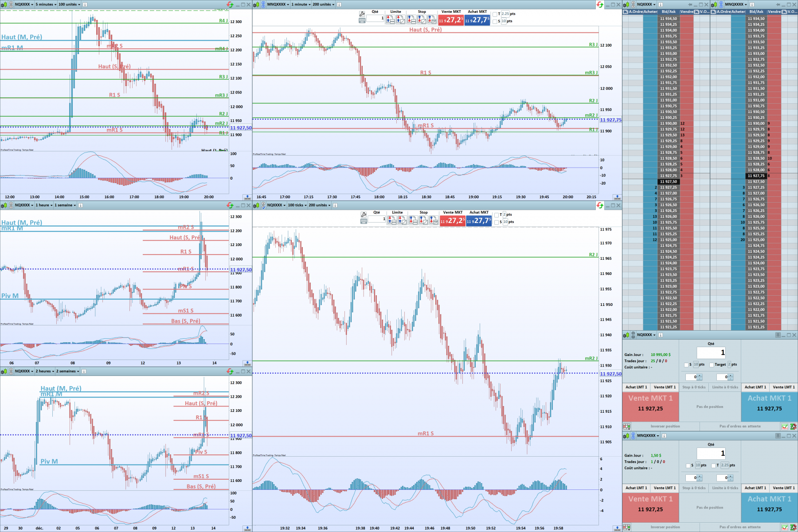Screen dimensions: 798x532
Task: Click Achat MKT 1 in NQXXXX order panel
Action: 769,407
